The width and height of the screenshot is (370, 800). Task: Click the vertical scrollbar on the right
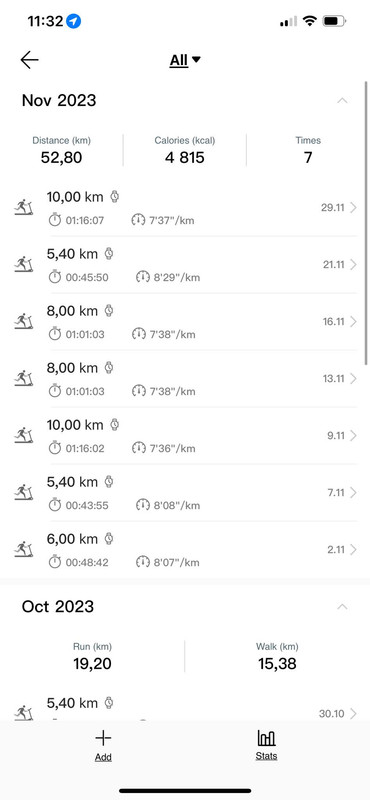pyautogui.click(x=366, y=223)
